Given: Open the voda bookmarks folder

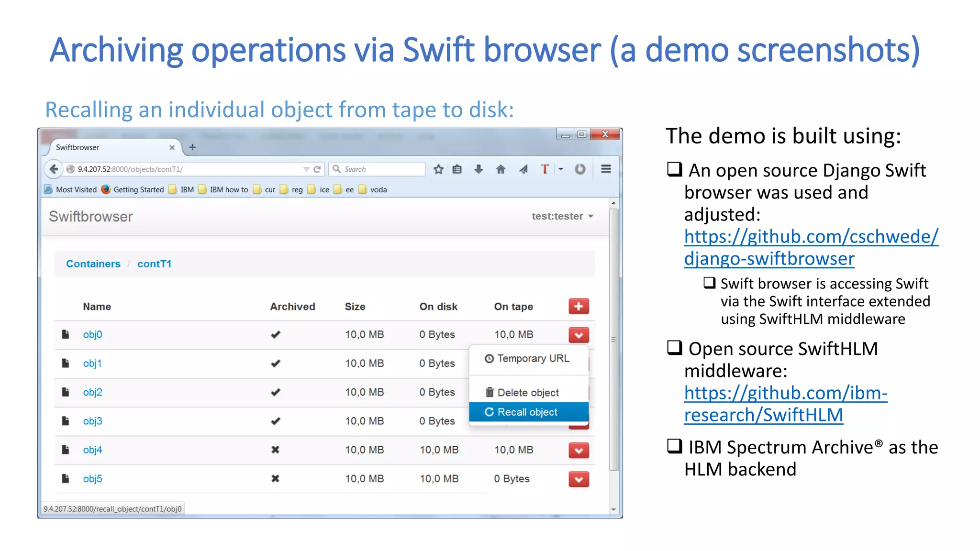Looking at the screenshot, I should (x=373, y=189).
